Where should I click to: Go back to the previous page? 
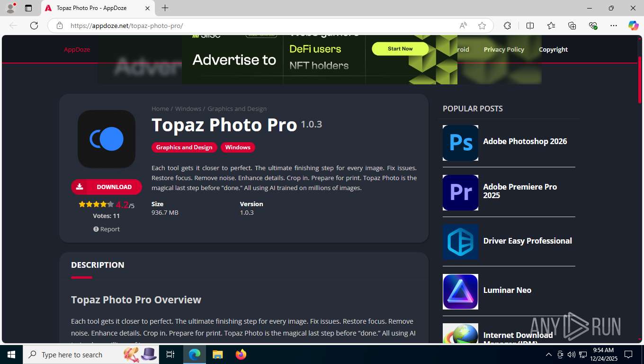point(13,26)
